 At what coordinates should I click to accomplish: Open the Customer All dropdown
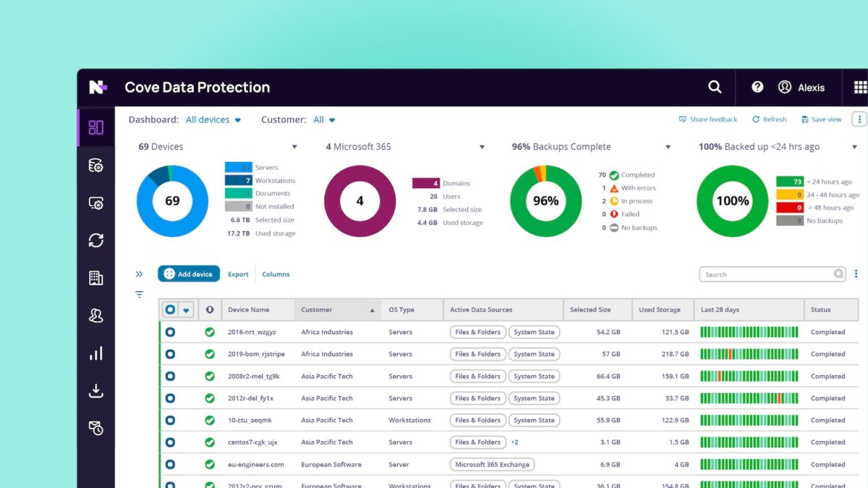pyautogui.click(x=325, y=120)
